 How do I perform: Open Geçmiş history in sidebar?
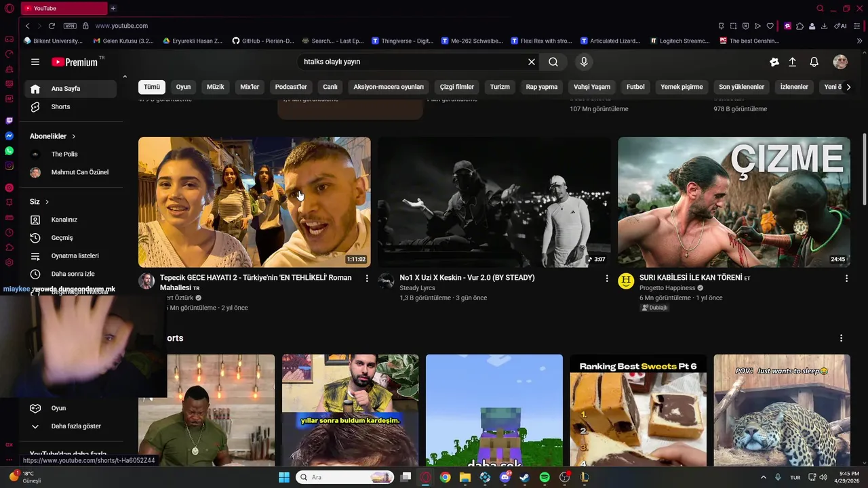pos(71,238)
